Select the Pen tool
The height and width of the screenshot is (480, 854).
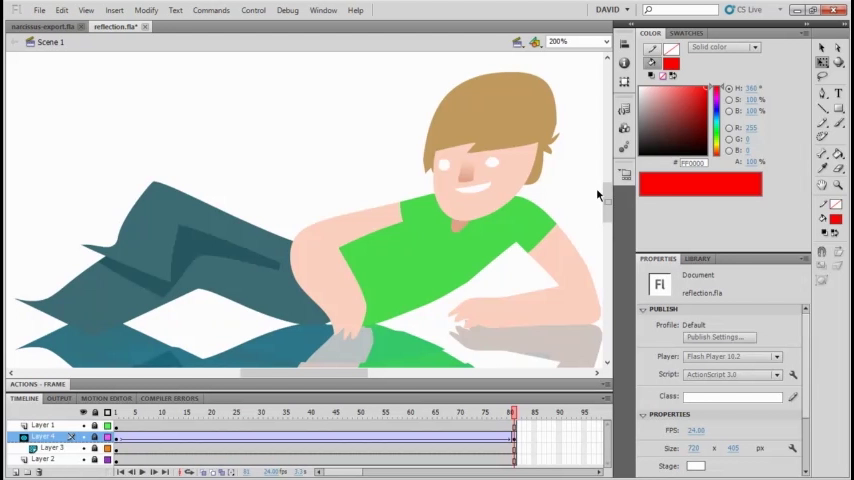[822, 93]
